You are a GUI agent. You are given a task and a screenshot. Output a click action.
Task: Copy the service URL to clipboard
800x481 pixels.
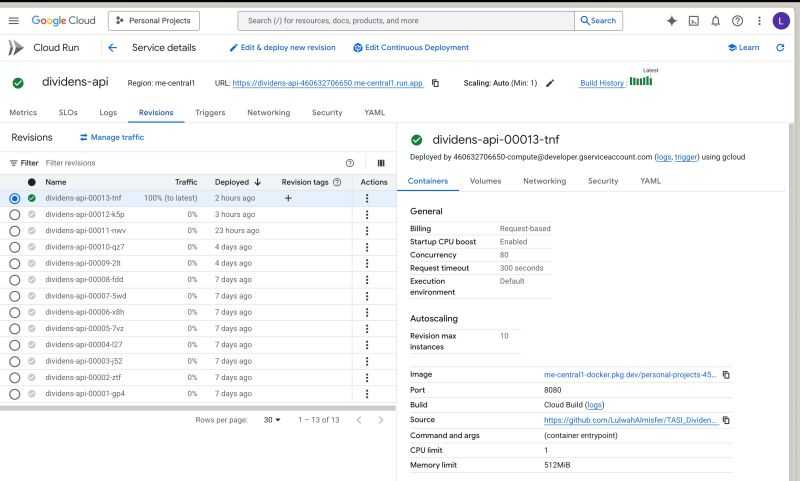click(x=435, y=83)
